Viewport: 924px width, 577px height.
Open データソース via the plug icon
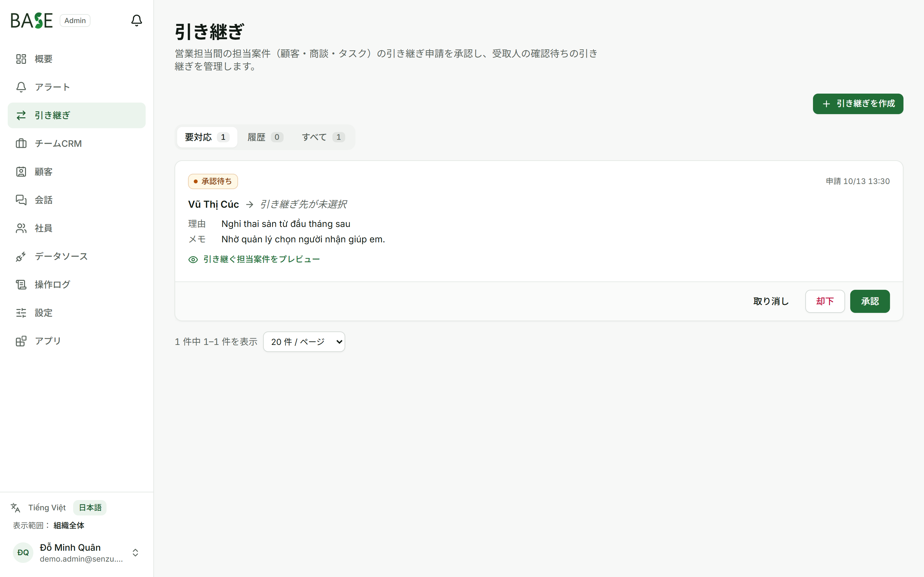pyautogui.click(x=21, y=256)
